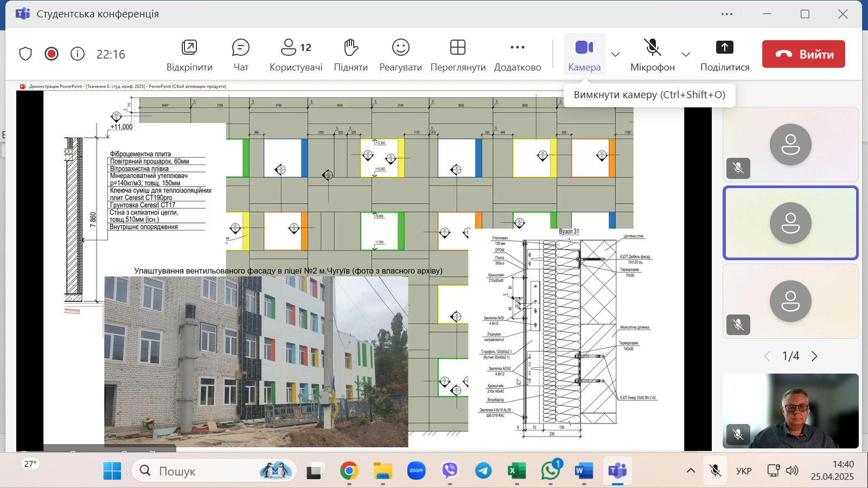This screenshot has width=868, height=488.
Task: Click the shared facade construction photo
Action: click(256, 362)
